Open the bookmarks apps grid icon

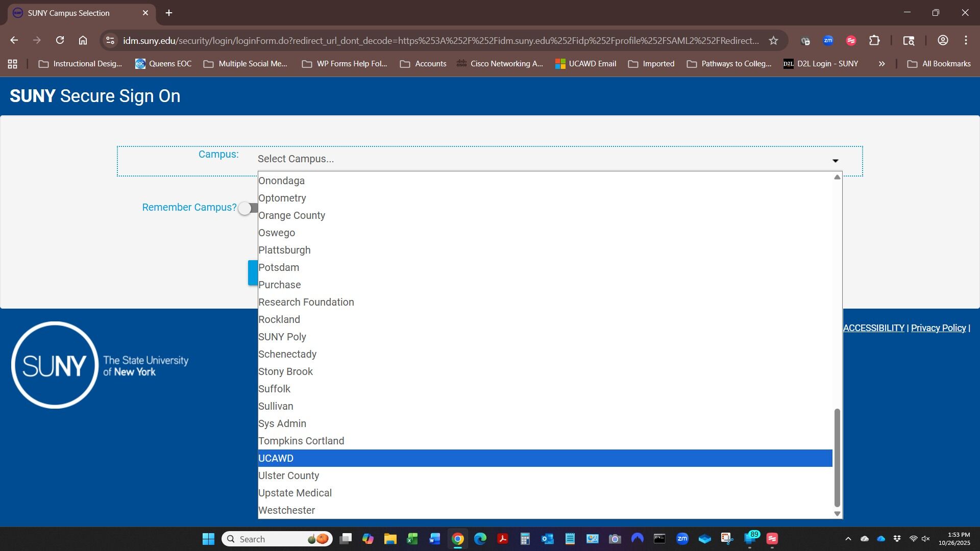13,64
